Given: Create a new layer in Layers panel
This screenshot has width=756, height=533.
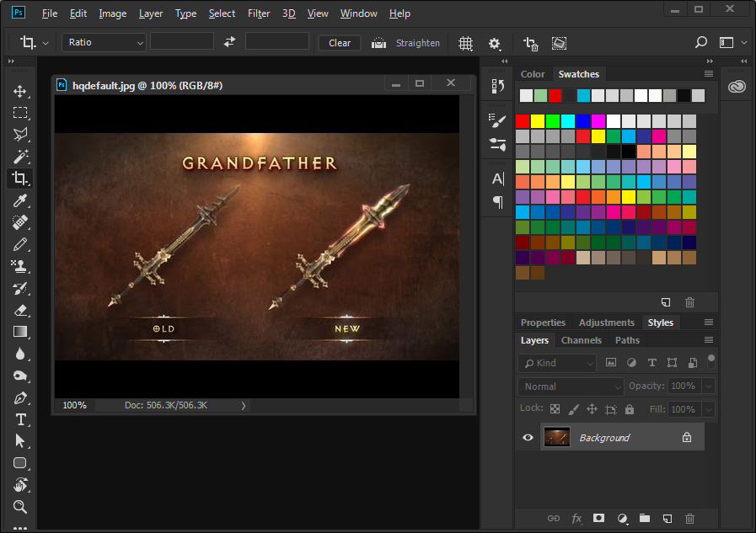Looking at the screenshot, I should click(667, 519).
